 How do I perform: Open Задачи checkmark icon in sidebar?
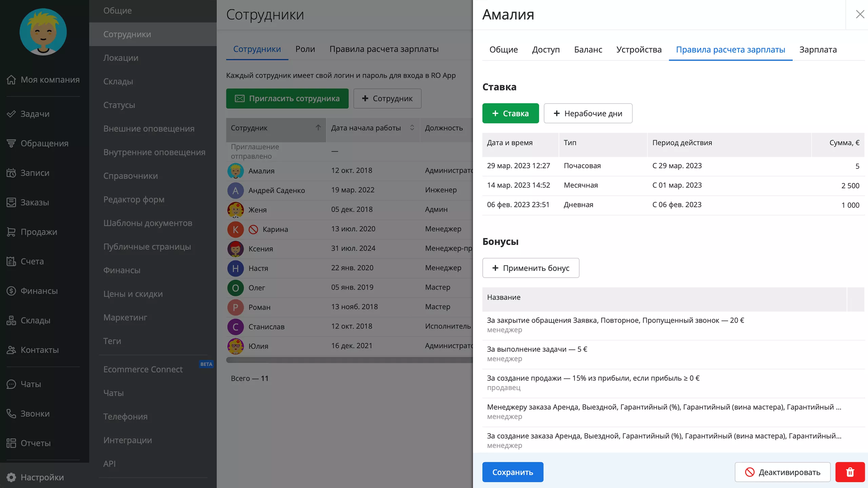pyautogui.click(x=11, y=114)
